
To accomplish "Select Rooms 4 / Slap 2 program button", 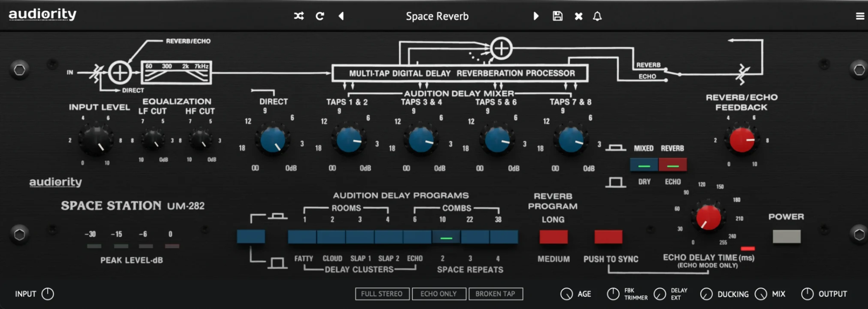I will 389,237.
